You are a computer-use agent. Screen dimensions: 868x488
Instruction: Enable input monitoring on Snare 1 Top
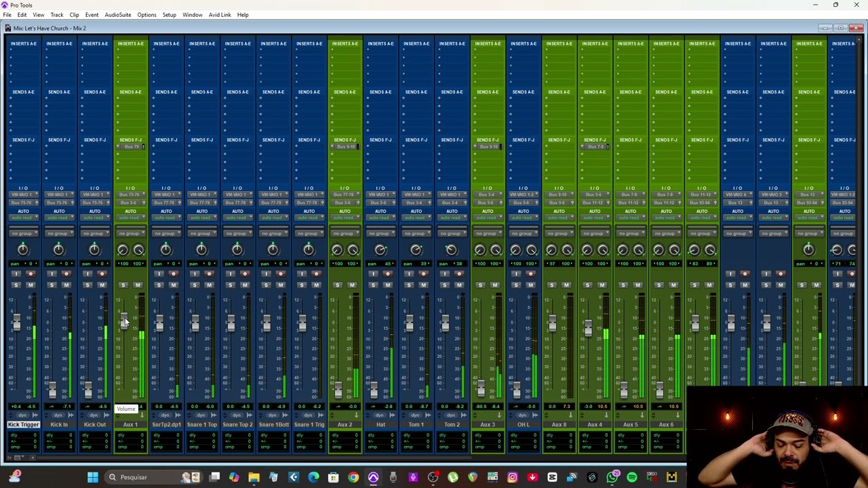[194, 274]
